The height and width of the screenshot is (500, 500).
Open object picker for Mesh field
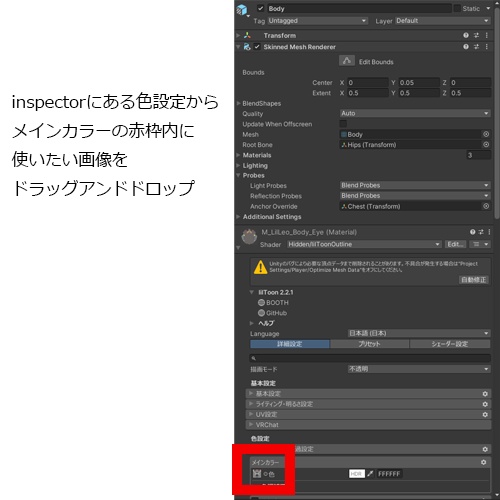pyautogui.click(x=486, y=134)
